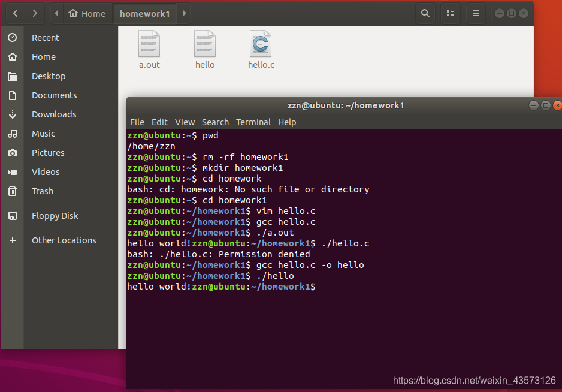This screenshot has height=392, width=562.
Task: Close the terminal window
Action: tap(557, 105)
